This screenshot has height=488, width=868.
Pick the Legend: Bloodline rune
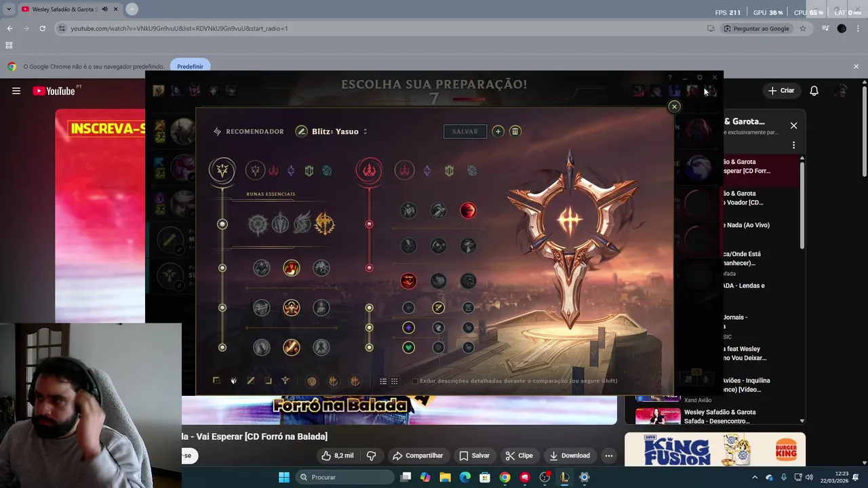pyautogui.click(x=321, y=308)
